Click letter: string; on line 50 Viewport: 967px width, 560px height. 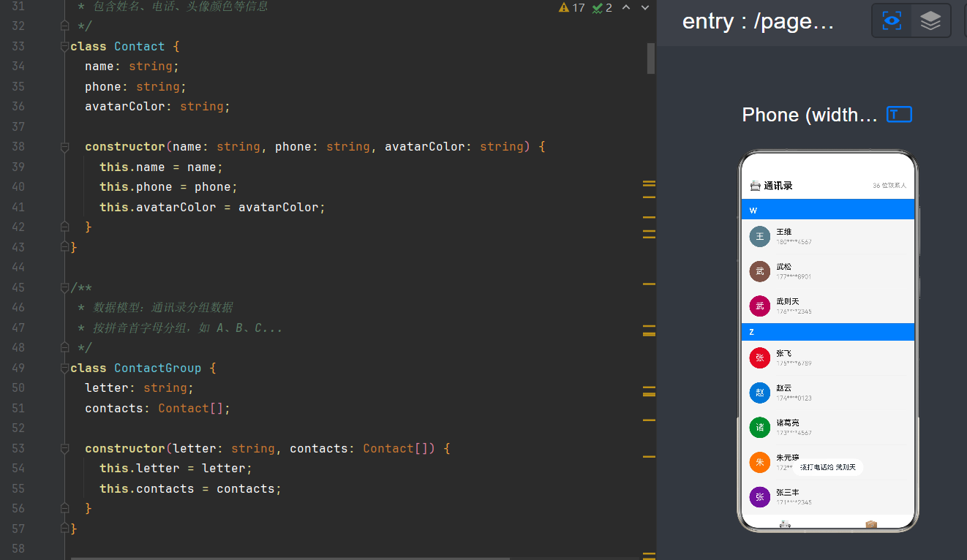click(x=139, y=388)
